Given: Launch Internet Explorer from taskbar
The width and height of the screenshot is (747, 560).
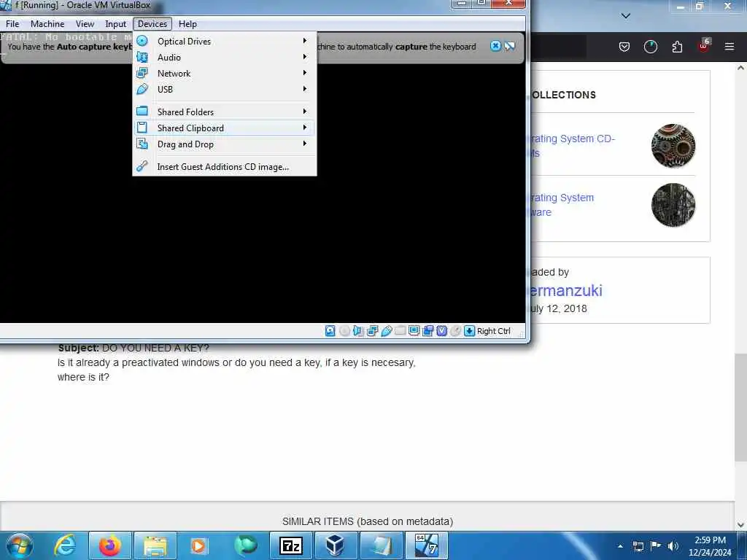Looking at the screenshot, I should tap(65, 545).
